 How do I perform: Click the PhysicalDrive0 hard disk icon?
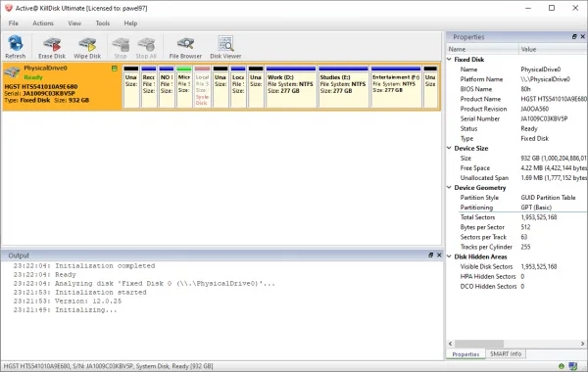coord(12,71)
